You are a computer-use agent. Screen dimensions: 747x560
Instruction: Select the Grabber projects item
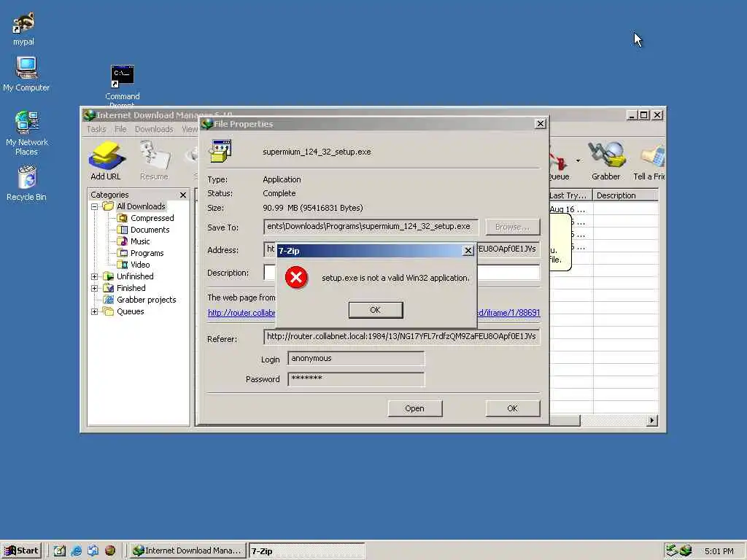click(146, 300)
